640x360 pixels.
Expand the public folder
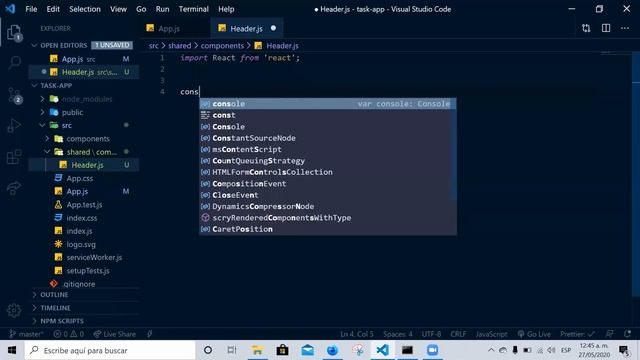pos(84,112)
